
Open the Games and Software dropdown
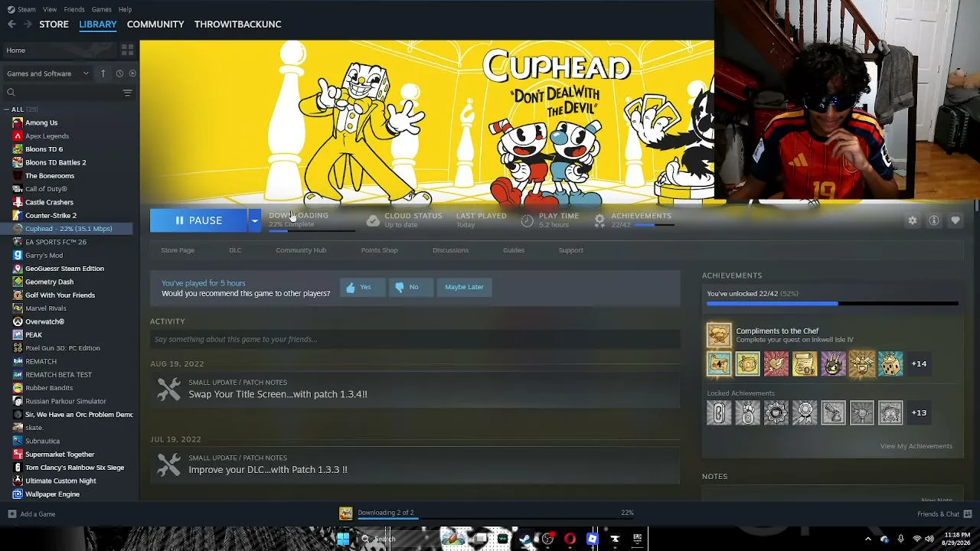(47, 73)
